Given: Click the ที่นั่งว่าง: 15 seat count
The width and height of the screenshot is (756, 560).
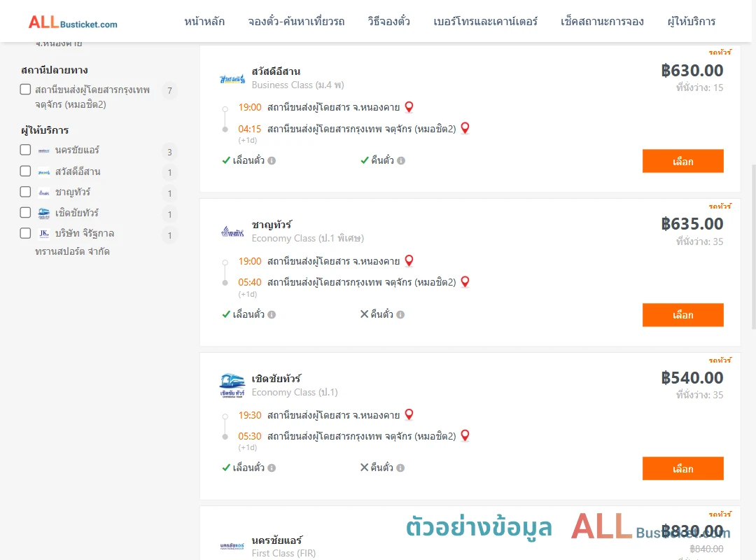Looking at the screenshot, I should tap(699, 87).
